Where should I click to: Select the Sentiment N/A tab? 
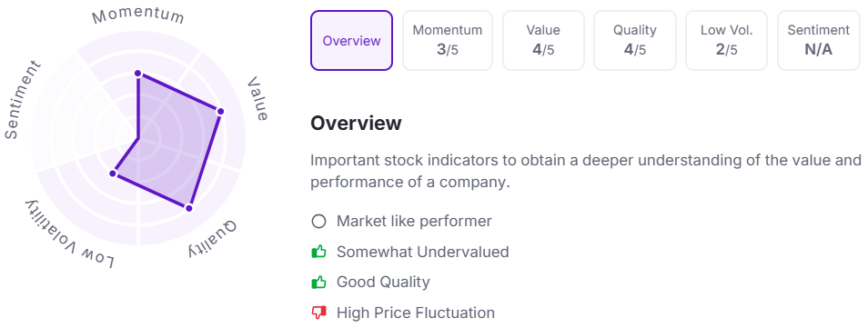click(819, 40)
